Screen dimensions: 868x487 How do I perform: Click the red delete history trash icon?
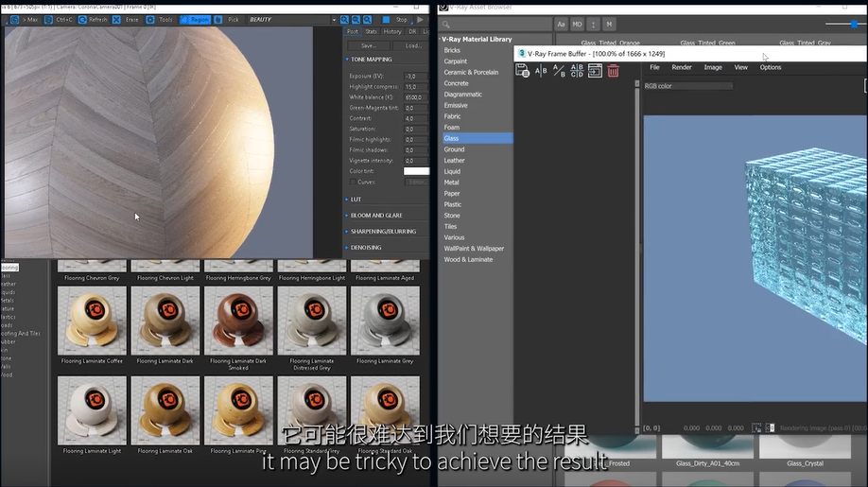(x=613, y=71)
